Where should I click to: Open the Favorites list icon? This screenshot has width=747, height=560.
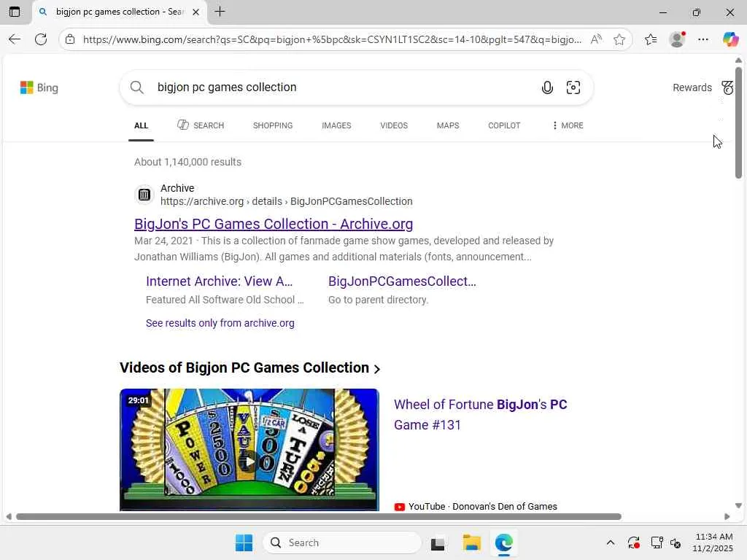(x=650, y=39)
